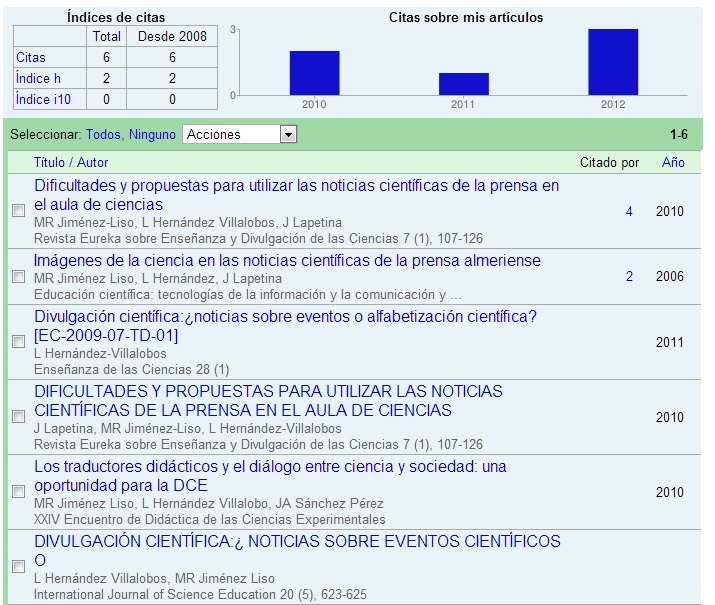
Task: Open the 'Índice i10' link in table
Action: 43,99
